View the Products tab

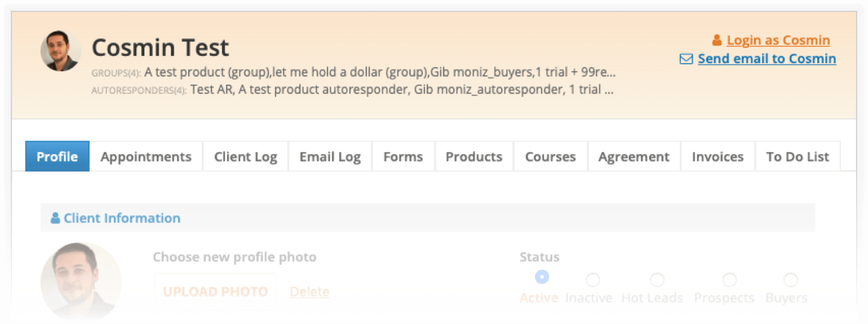[474, 156]
